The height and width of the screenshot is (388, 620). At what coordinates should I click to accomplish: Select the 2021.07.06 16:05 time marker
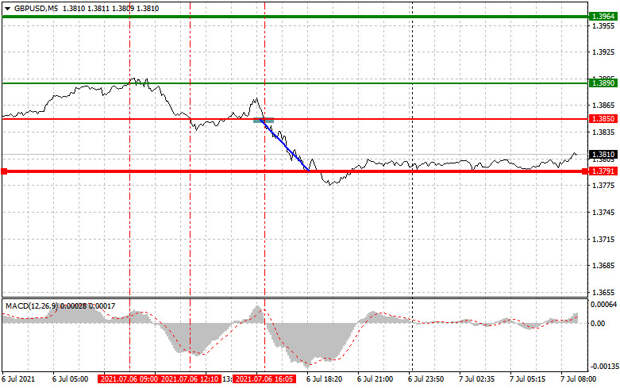click(x=265, y=379)
